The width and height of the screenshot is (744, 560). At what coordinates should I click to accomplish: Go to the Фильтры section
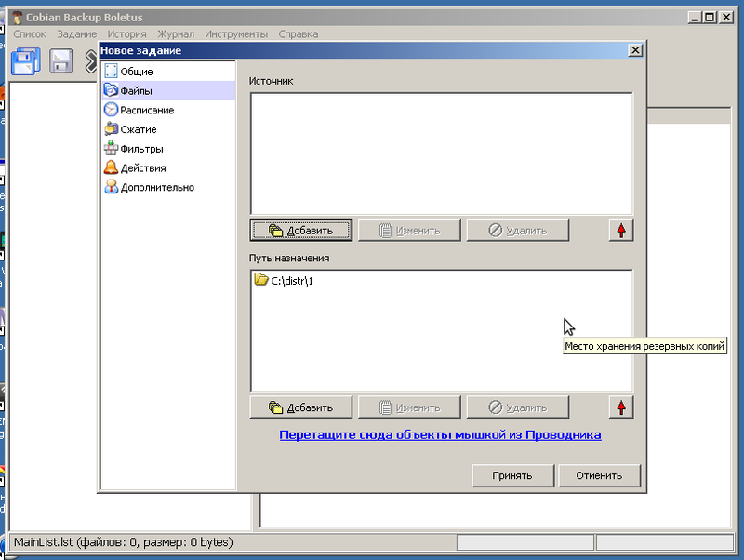pos(141,149)
